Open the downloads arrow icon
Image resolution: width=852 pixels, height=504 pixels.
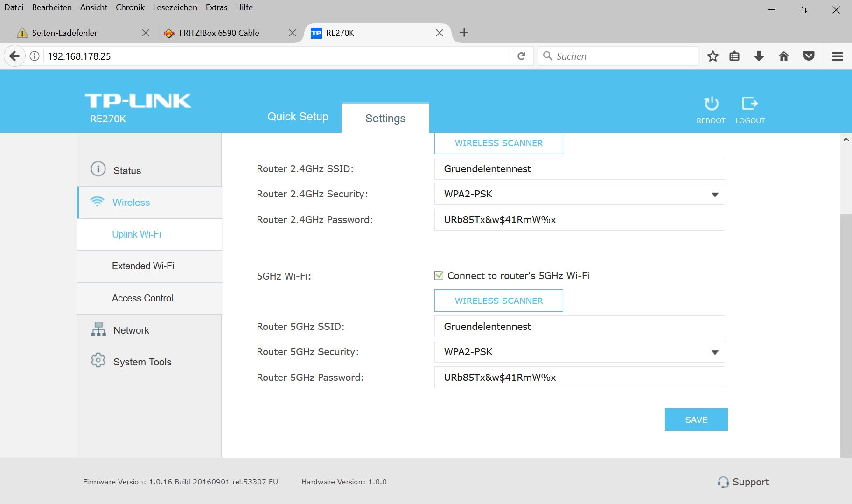(x=759, y=56)
